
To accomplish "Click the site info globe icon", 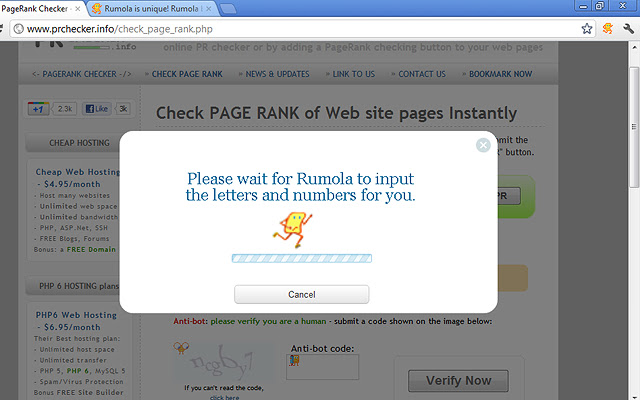I will [18, 29].
